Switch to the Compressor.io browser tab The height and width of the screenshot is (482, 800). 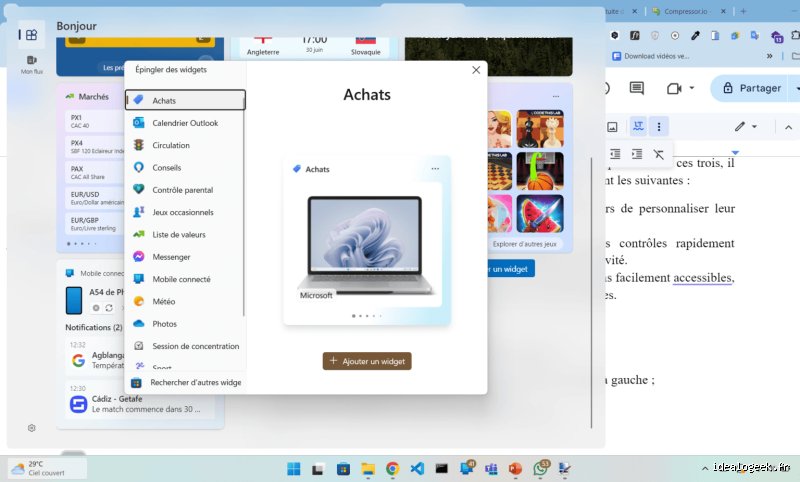pos(687,11)
